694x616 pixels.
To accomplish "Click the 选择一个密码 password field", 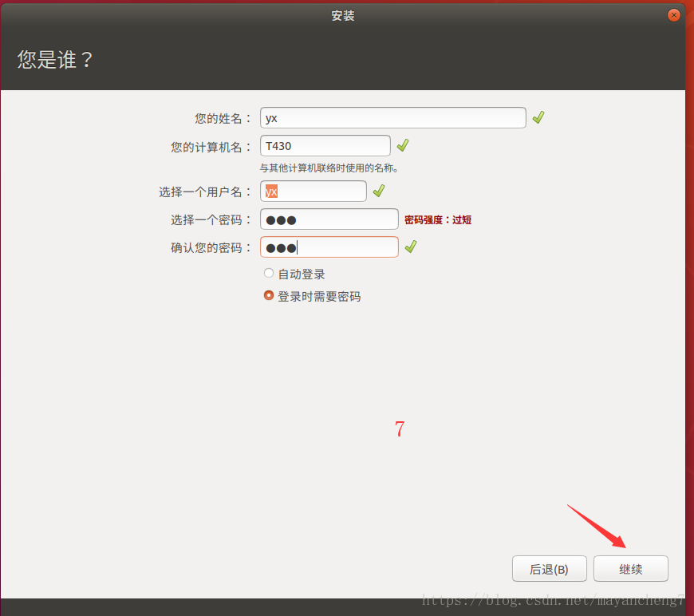I will [x=329, y=219].
